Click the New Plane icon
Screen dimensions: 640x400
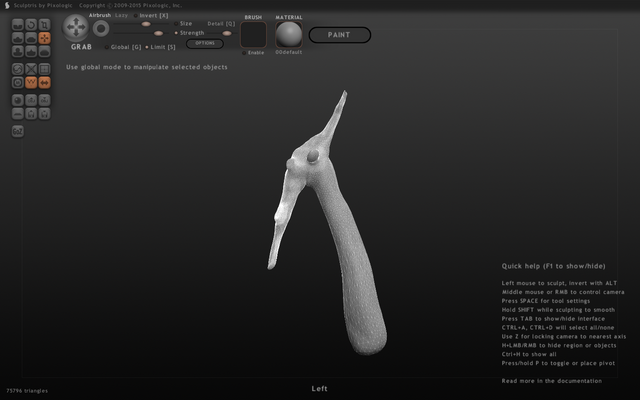pos(18,113)
